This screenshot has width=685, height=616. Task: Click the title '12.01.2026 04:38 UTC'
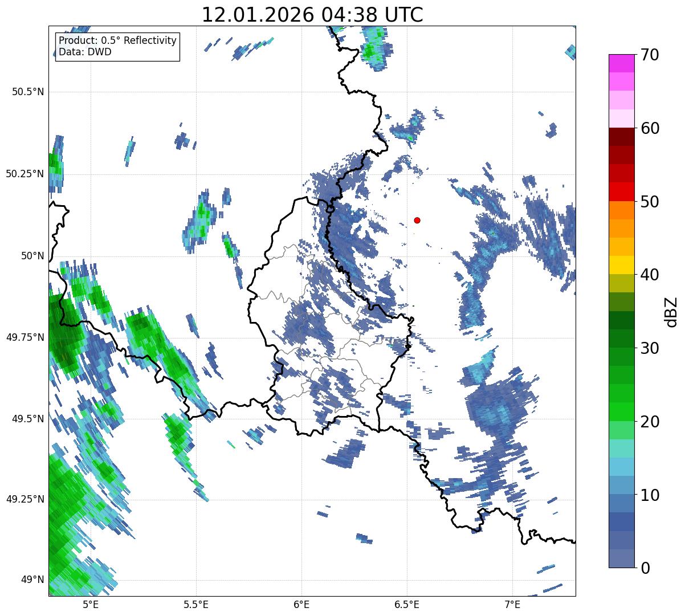[x=312, y=15]
